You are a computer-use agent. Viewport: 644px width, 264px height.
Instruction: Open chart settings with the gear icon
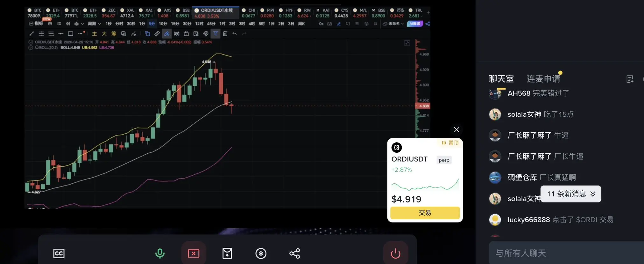click(x=366, y=24)
